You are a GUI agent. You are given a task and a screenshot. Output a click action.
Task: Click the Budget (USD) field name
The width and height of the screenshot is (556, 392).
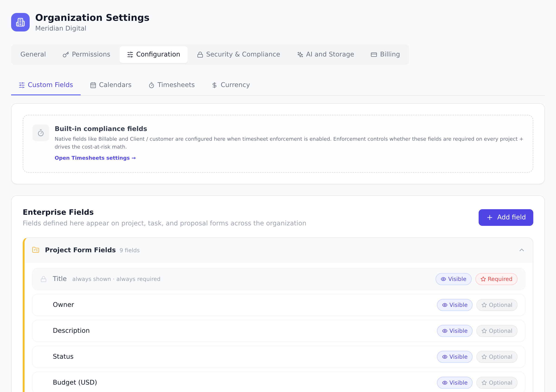[x=75, y=382]
